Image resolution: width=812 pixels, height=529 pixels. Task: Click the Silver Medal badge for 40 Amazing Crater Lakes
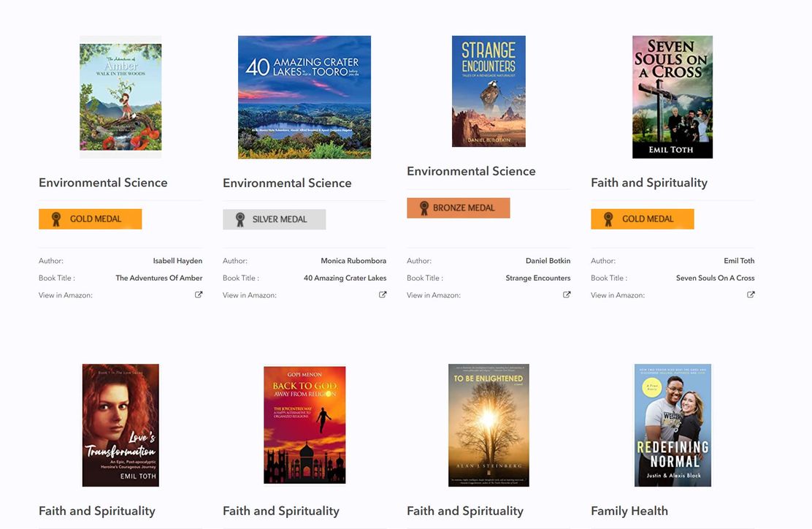point(275,219)
